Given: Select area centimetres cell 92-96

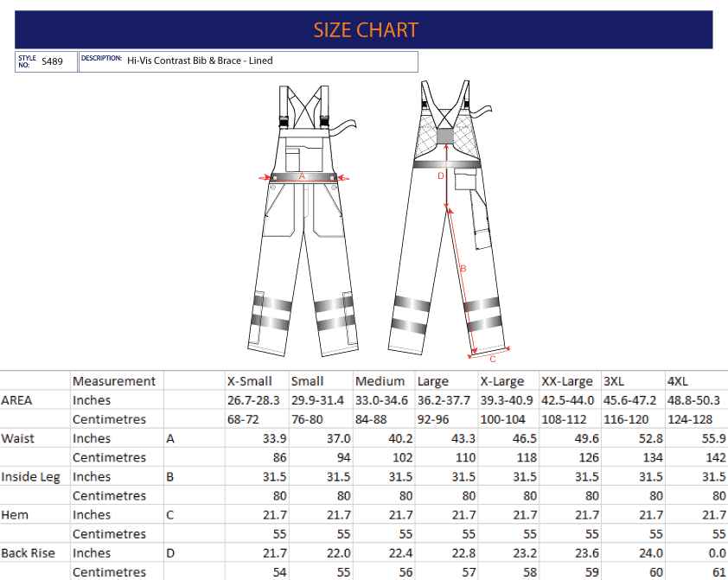Looking at the screenshot, I should [447, 419].
